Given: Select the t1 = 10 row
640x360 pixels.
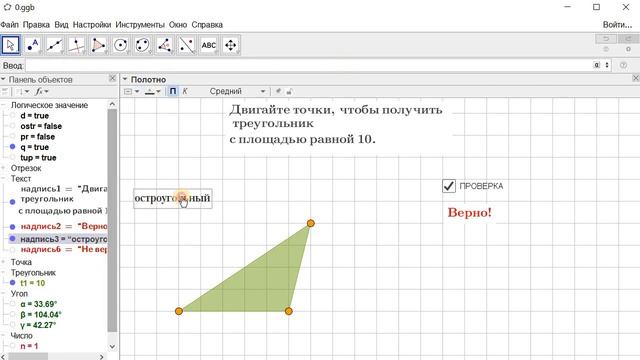Looking at the screenshot, I should point(33,283).
